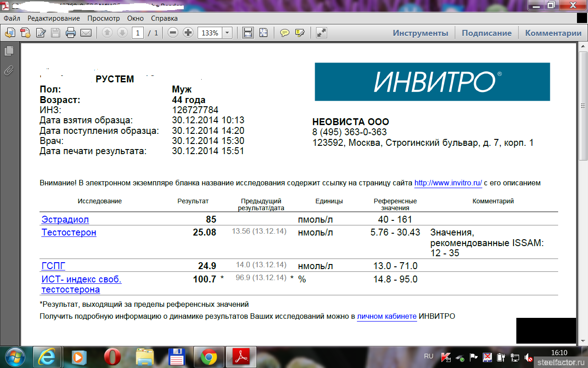Viewport: 588px width, 368px height.
Task: Click the zoom out minus button
Action: (173, 33)
